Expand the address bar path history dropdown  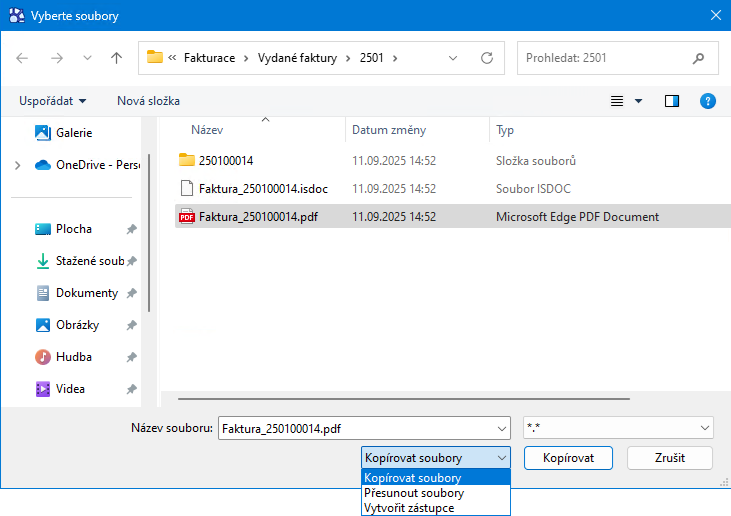(x=456, y=58)
